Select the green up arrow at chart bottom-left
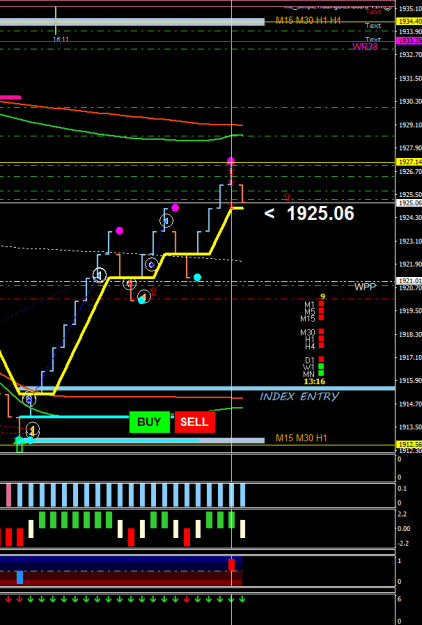The height and width of the screenshot is (625, 422). [x=20, y=447]
